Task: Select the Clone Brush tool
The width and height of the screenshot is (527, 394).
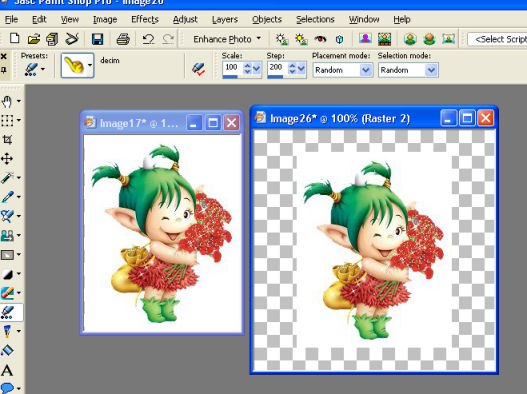Action: (x=7, y=235)
